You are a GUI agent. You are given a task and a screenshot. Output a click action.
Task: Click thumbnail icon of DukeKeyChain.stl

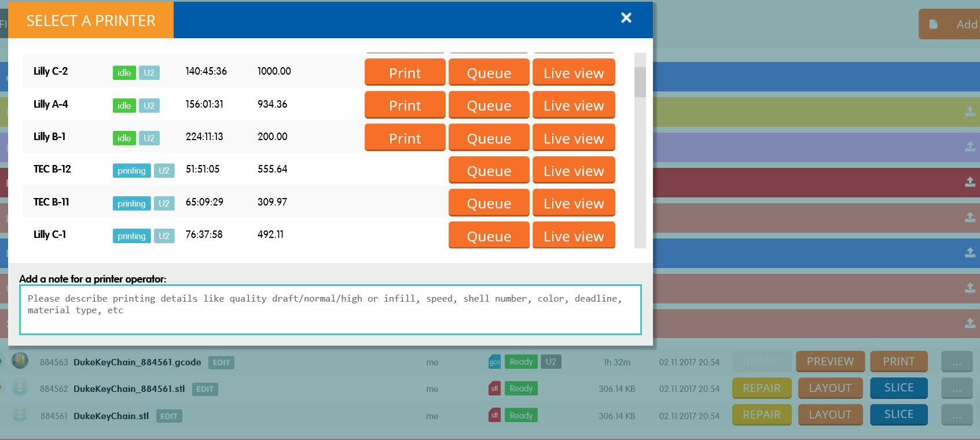coord(20,414)
